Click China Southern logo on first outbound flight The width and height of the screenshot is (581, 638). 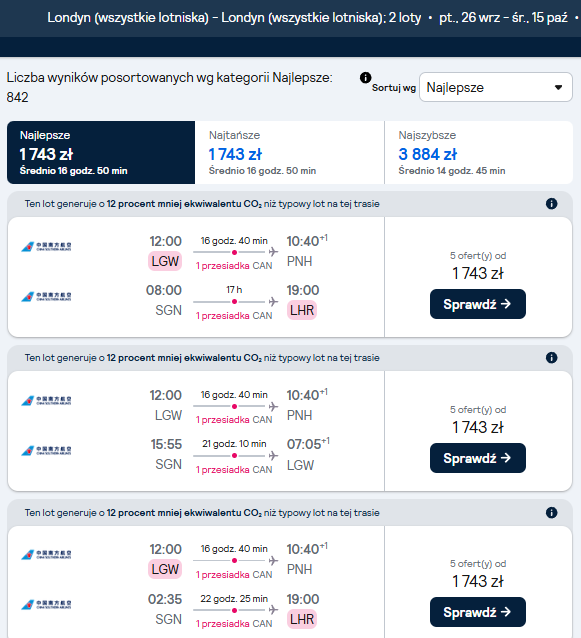click(x=46, y=247)
